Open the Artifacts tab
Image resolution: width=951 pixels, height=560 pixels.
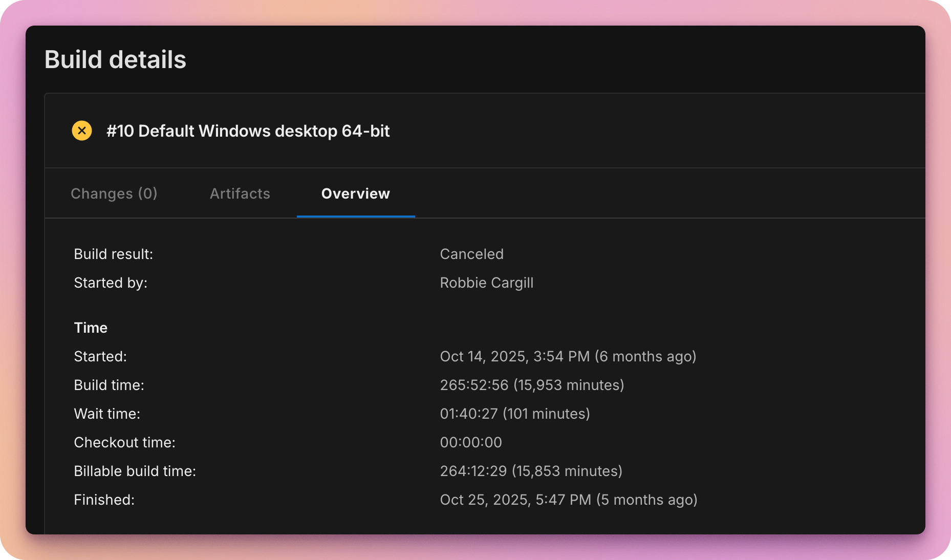point(240,193)
